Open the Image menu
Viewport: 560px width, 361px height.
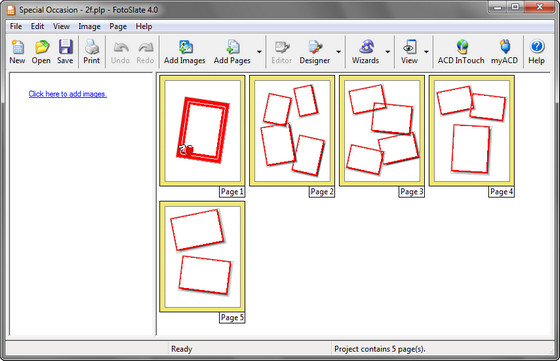pyautogui.click(x=89, y=26)
